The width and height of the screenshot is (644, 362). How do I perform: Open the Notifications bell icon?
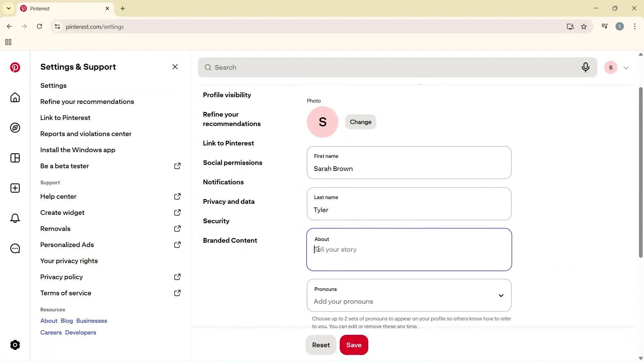click(x=15, y=218)
